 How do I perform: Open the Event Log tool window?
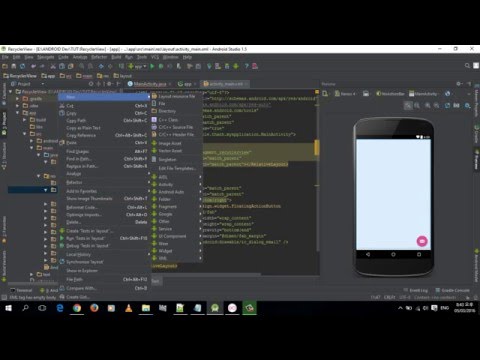tap(415, 290)
